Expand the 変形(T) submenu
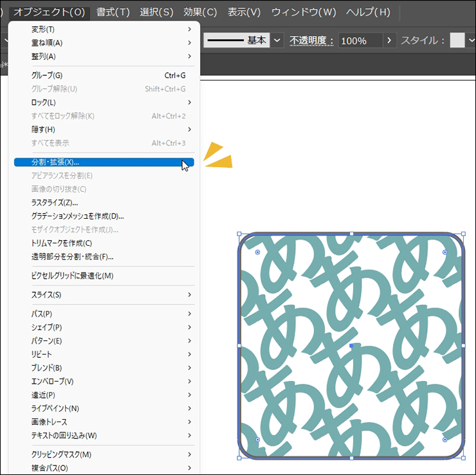The height and width of the screenshot is (475, 476). 103,30
